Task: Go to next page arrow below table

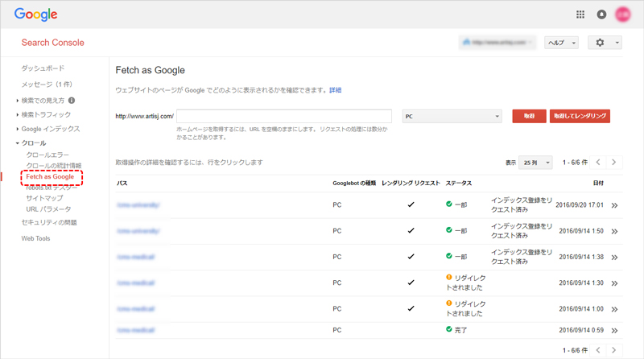Action: coord(613,350)
